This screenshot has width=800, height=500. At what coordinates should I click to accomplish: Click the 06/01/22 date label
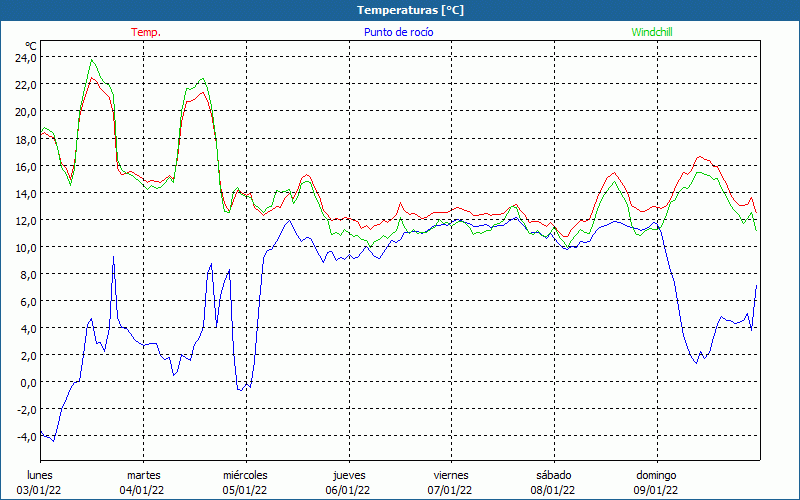348,490
